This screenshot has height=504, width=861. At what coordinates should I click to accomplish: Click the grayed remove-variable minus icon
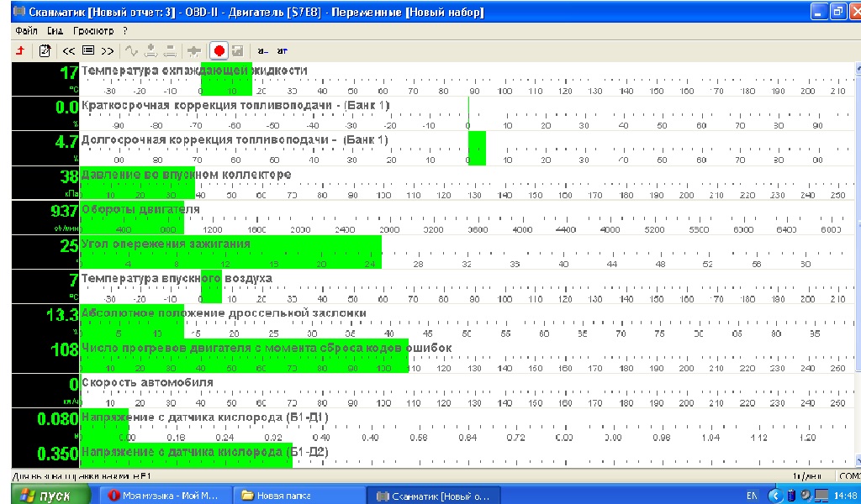point(171,51)
